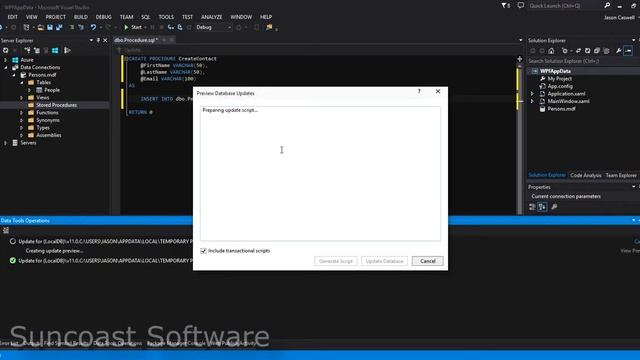Click Collapse All in Solution Explorer toolbar
The width and height of the screenshot is (640, 360).
597,51
